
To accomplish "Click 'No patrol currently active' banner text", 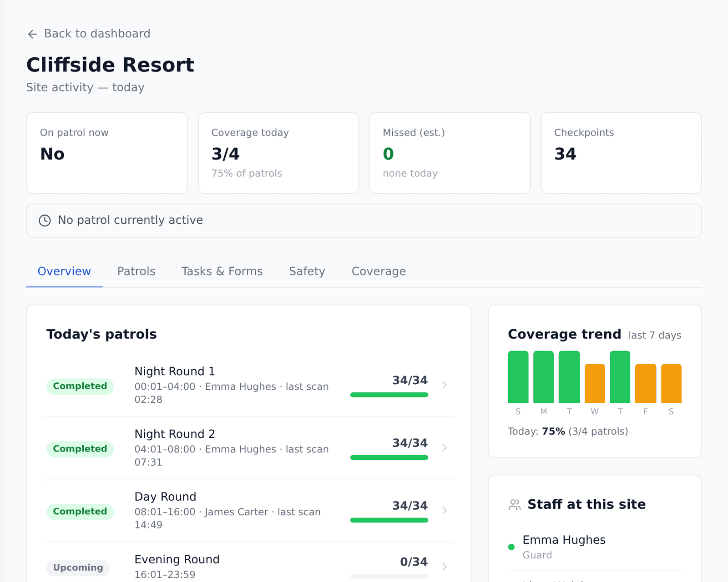I will click(x=131, y=220).
